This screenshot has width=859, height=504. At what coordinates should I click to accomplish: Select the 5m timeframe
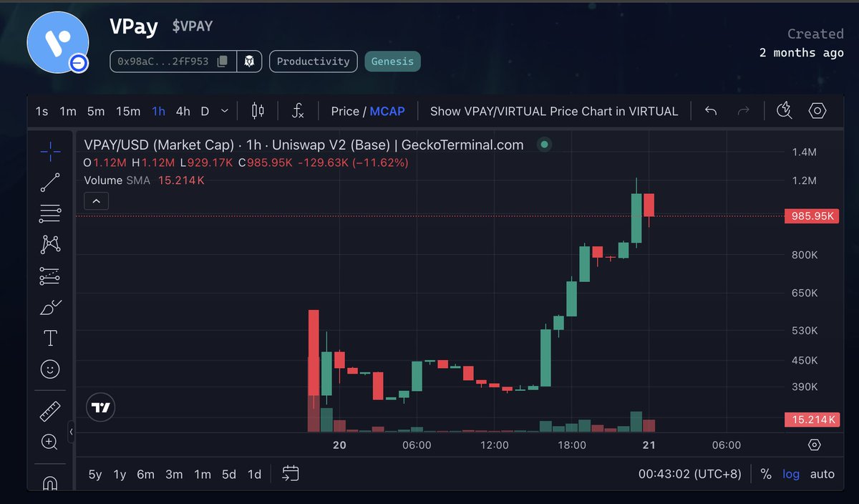(96, 111)
